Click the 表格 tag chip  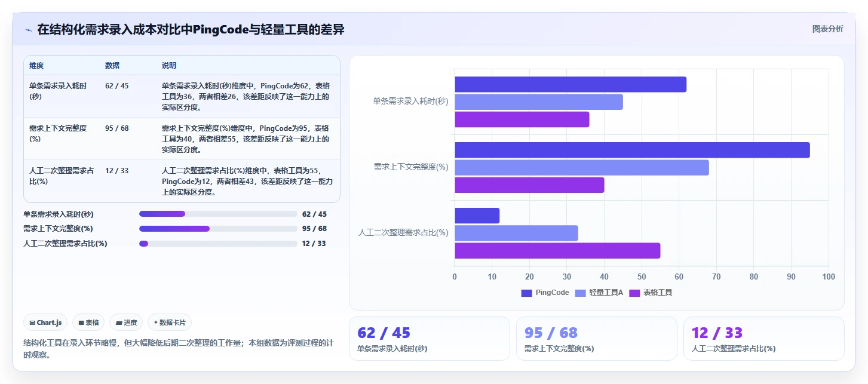pos(88,322)
